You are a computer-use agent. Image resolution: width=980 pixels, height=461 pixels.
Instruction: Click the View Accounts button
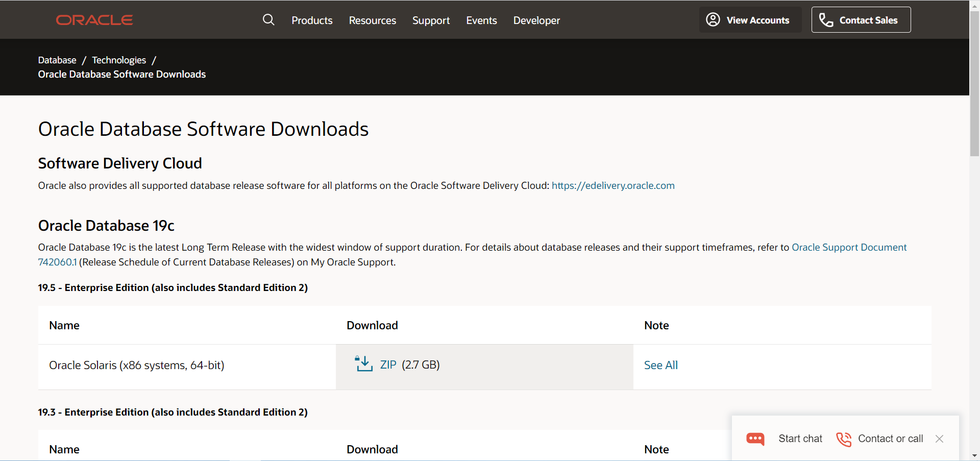[750, 20]
